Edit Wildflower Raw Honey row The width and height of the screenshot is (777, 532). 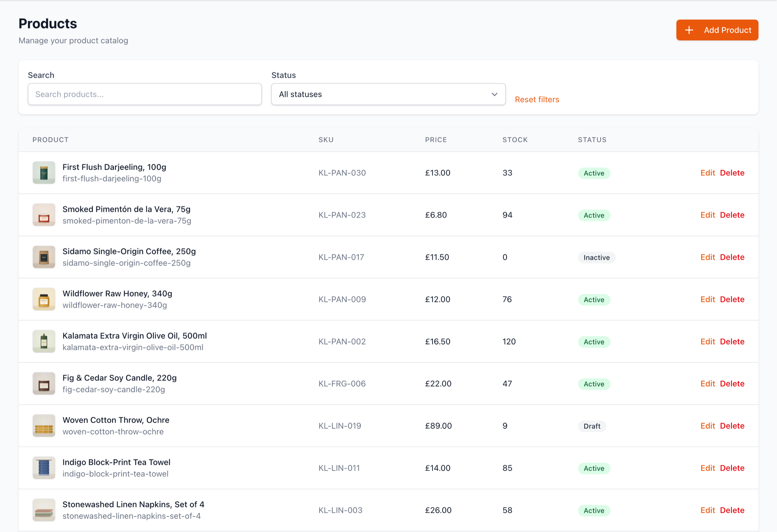tap(707, 299)
